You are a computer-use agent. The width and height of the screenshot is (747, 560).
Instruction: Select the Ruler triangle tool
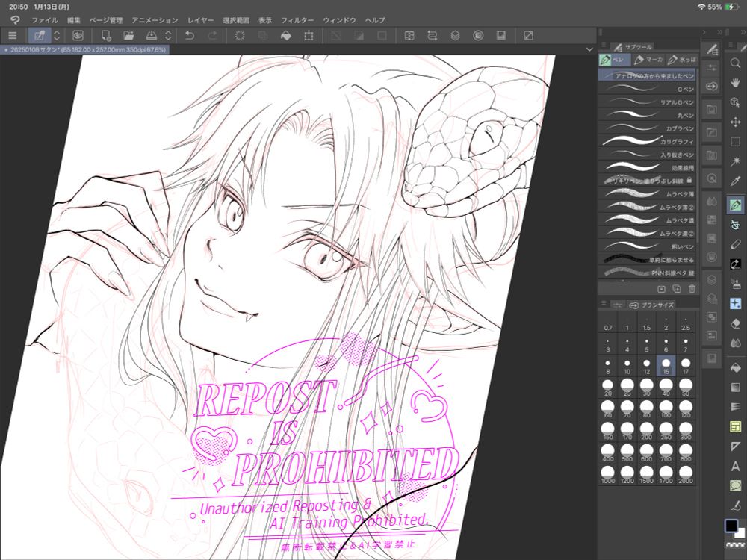tap(736, 447)
